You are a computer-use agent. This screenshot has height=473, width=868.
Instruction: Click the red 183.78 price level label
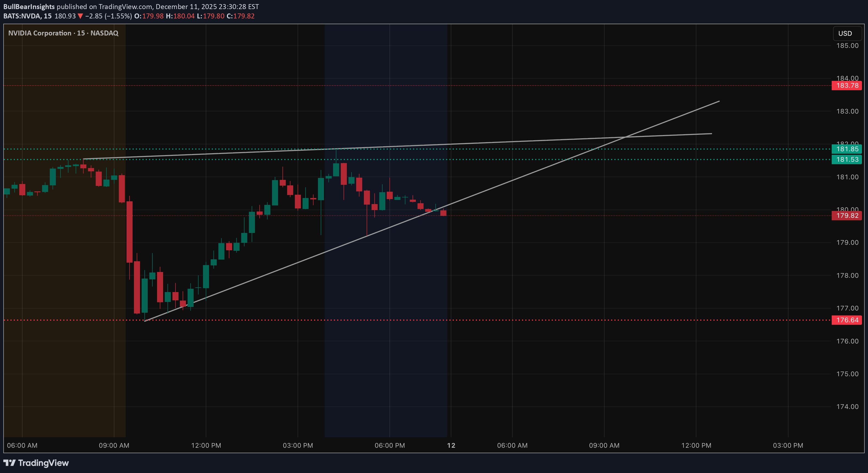pyautogui.click(x=847, y=85)
